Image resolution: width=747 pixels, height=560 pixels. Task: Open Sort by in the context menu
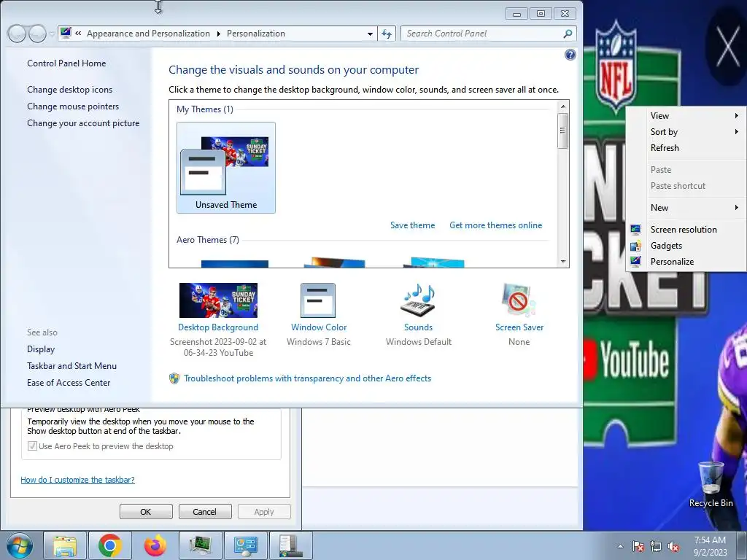pyautogui.click(x=664, y=132)
